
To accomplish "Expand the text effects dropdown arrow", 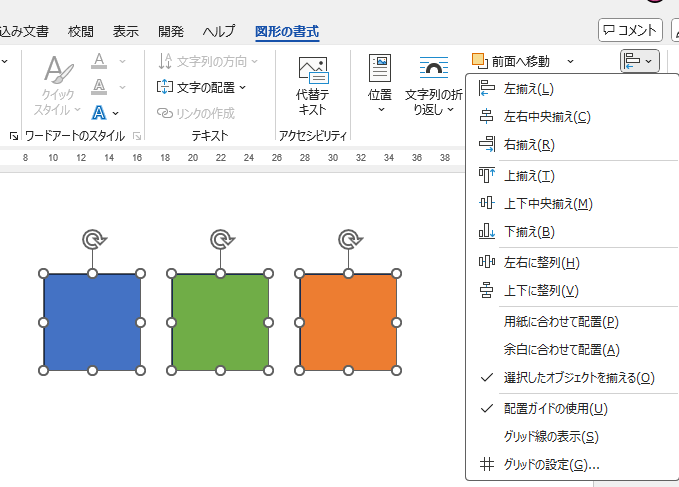I will coord(116,113).
